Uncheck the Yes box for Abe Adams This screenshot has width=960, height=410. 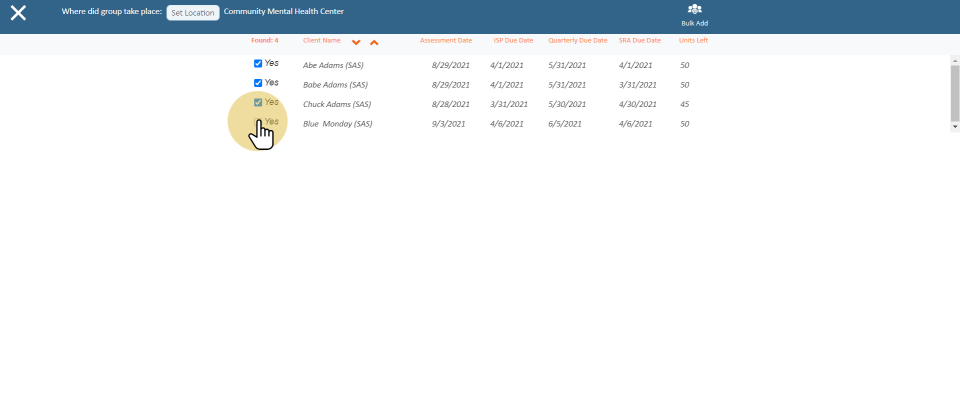tap(258, 63)
